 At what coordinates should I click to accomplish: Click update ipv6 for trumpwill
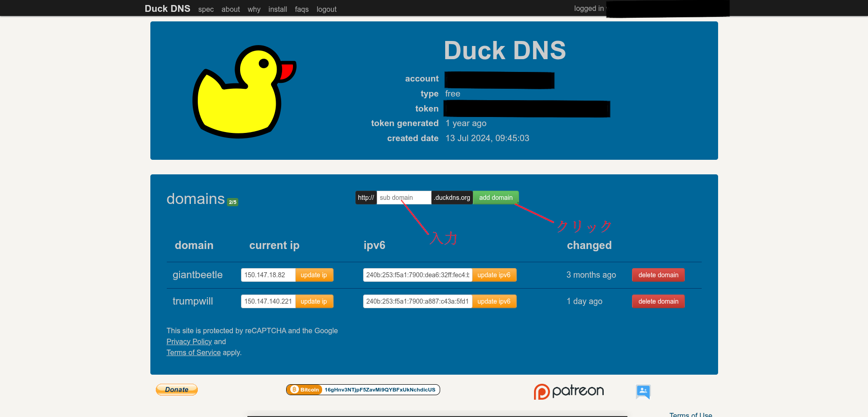(x=494, y=301)
